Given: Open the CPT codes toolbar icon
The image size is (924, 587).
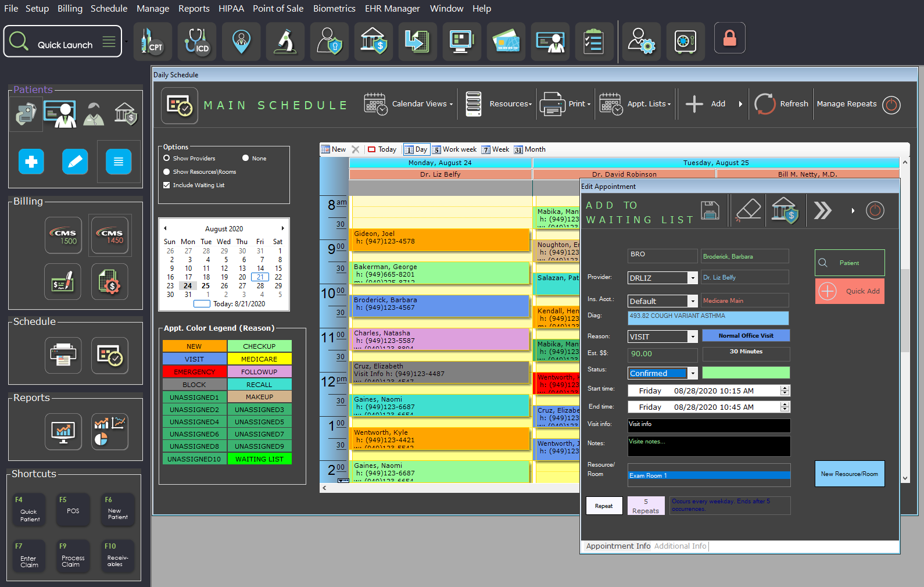Looking at the screenshot, I should pyautogui.click(x=152, y=41).
